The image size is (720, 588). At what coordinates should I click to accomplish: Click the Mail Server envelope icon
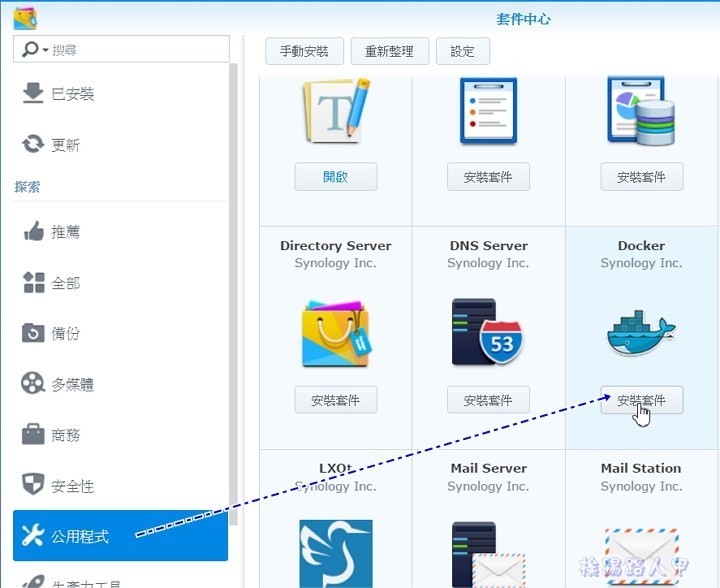pyautogui.click(x=488, y=554)
